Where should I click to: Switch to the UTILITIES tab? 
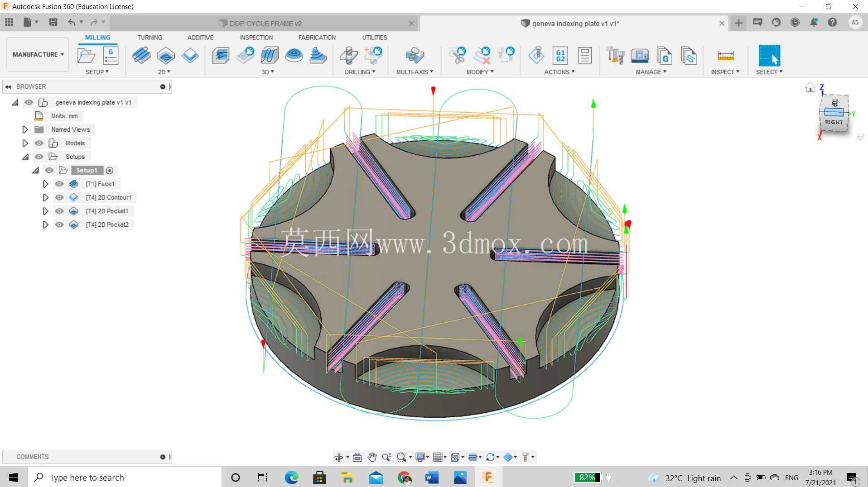375,38
